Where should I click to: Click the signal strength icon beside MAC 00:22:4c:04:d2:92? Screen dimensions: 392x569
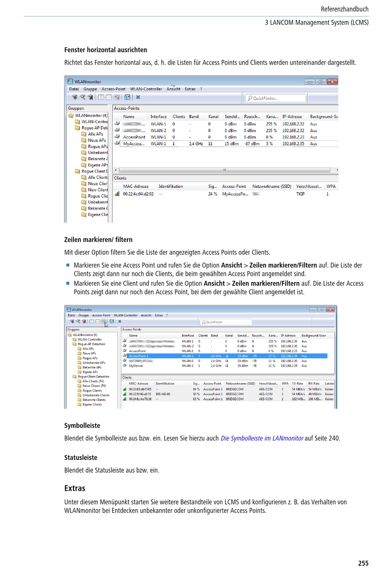coord(117,194)
